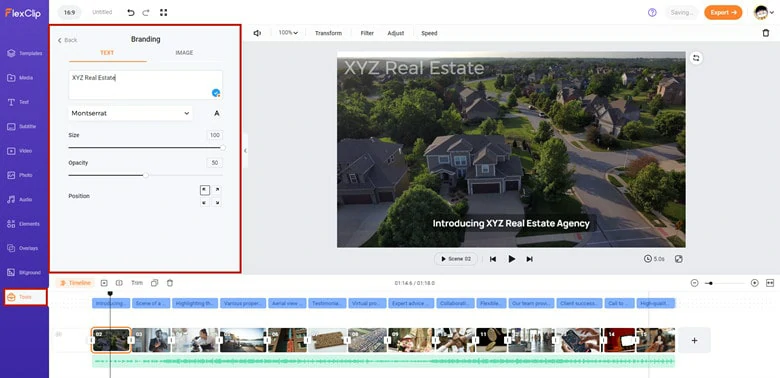Click the video volume speaker icon

(257, 33)
